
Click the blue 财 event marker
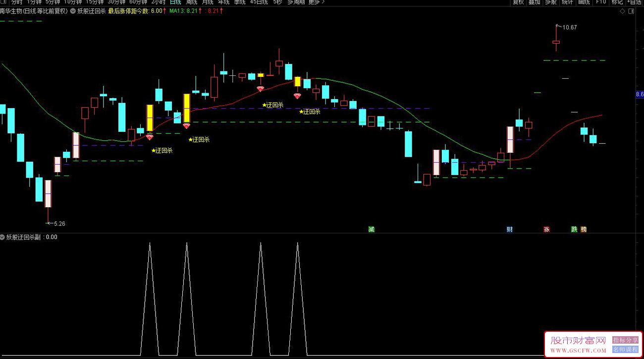pos(510,230)
